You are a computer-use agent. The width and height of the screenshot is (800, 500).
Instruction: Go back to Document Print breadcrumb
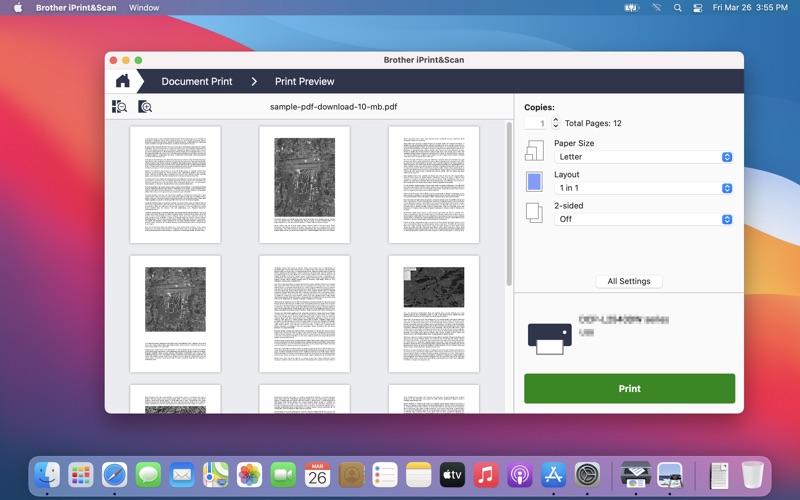tap(196, 82)
